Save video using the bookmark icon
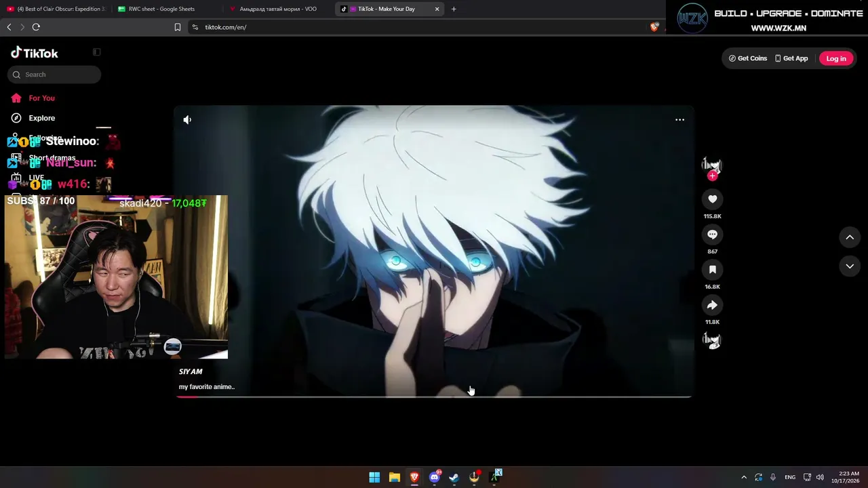This screenshot has height=488, width=868. point(712,270)
